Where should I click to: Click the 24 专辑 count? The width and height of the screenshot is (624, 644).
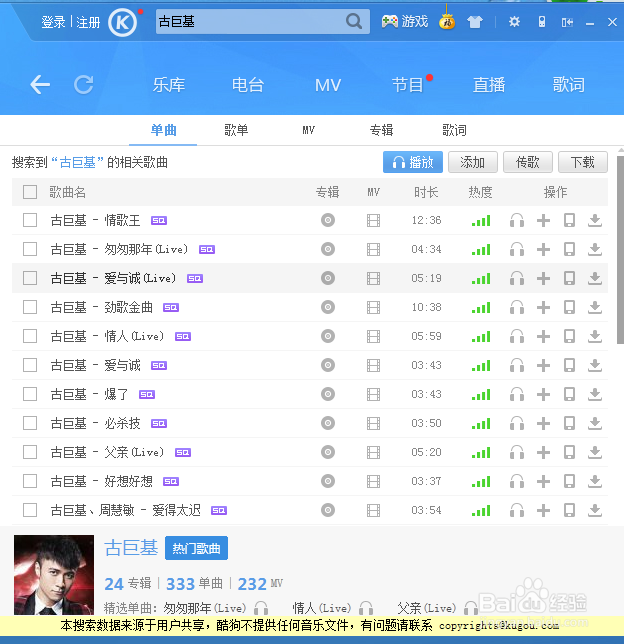[x=128, y=584]
